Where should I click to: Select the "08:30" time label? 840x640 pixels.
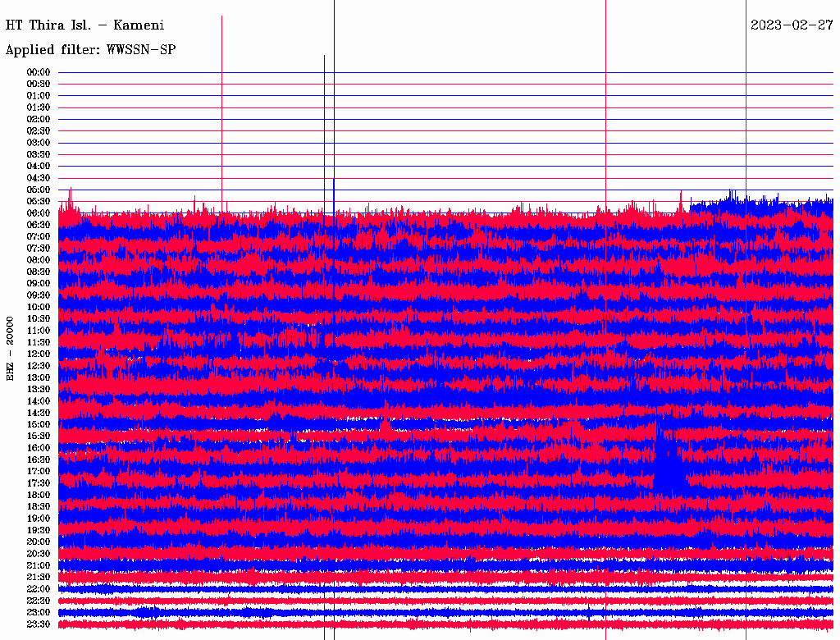pos(39,272)
